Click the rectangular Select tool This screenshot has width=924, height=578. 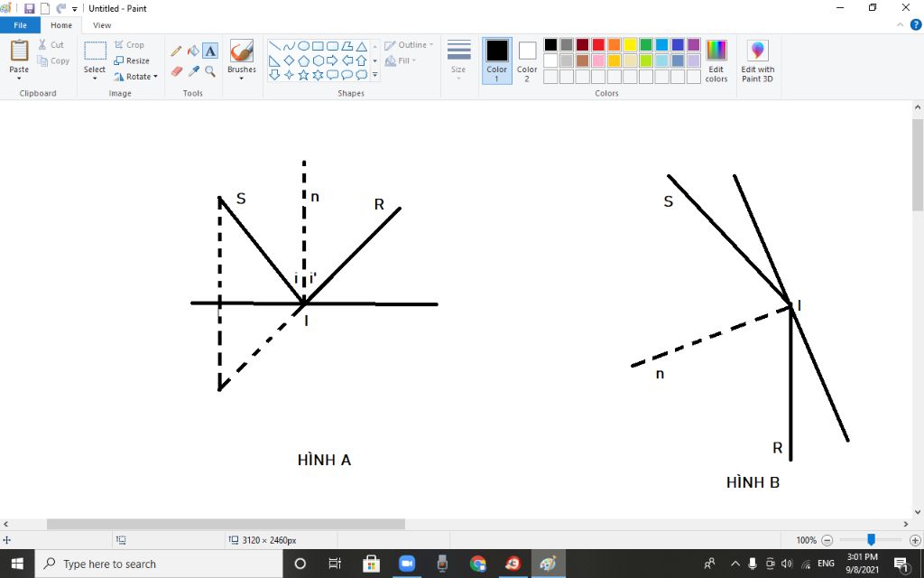coord(95,51)
